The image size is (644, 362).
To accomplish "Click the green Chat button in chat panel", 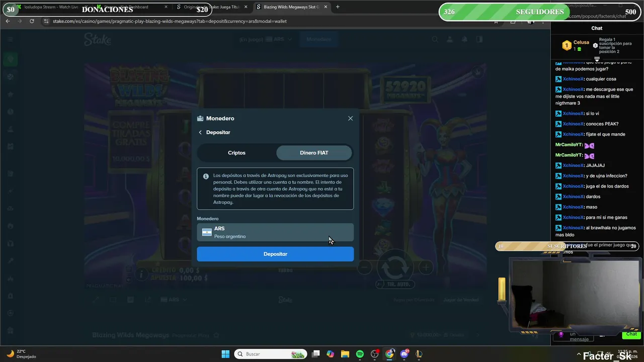I will click(631, 334).
